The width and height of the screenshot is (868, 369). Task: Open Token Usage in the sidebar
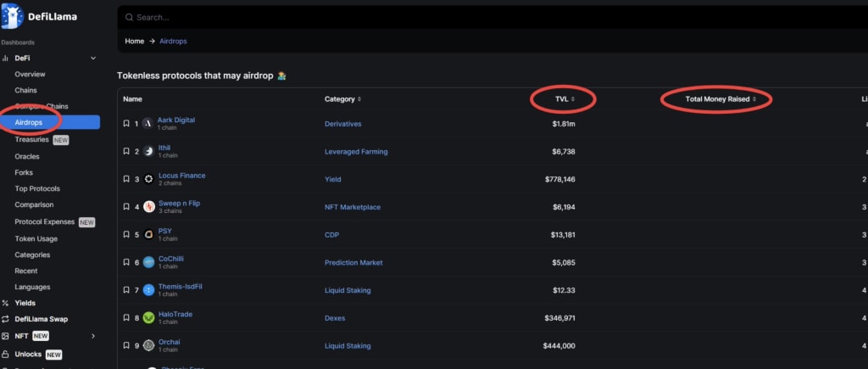36,239
